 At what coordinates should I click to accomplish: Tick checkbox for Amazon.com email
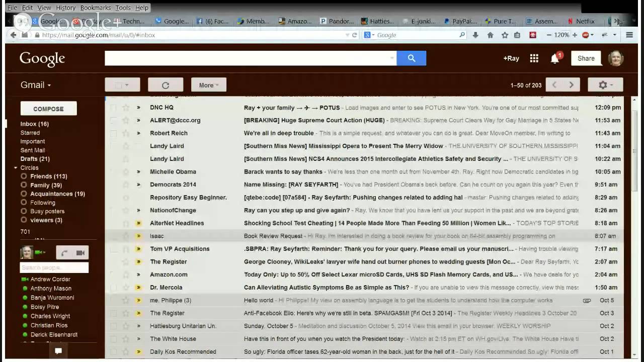[113, 275]
